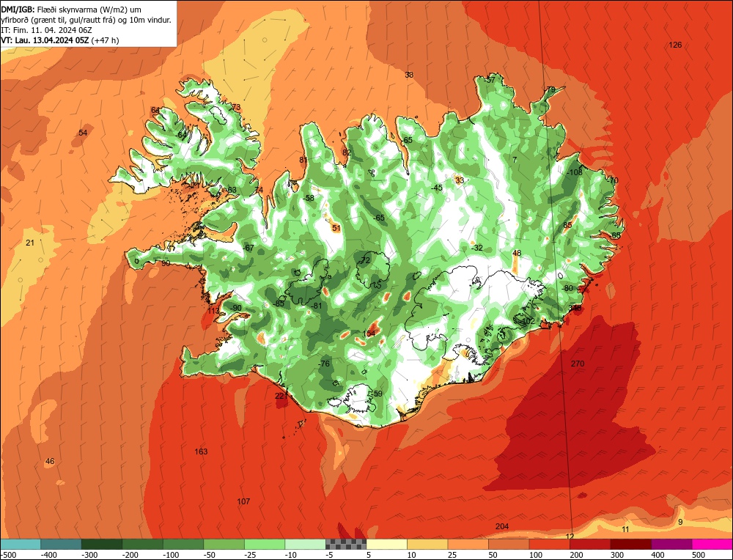
Task: Click the value -58 in northwest Iceland
Action: pyautogui.click(x=308, y=198)
